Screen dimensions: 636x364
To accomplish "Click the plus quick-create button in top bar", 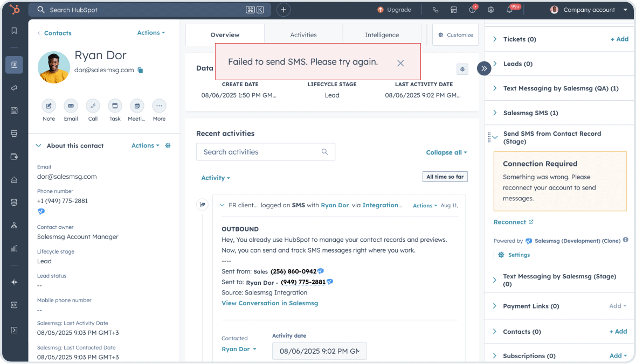I will pos(284,10).
